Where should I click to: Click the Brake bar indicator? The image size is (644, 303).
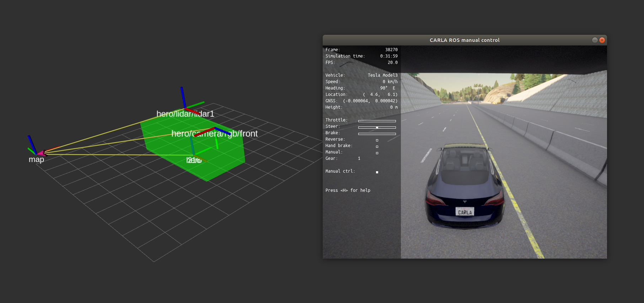coord(377,134)
